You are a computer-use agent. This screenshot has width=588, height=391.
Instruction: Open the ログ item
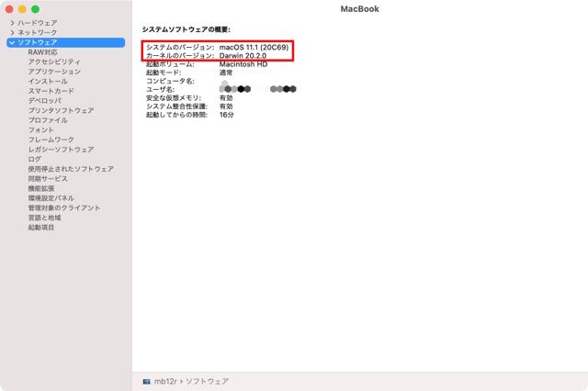[35, 159]
